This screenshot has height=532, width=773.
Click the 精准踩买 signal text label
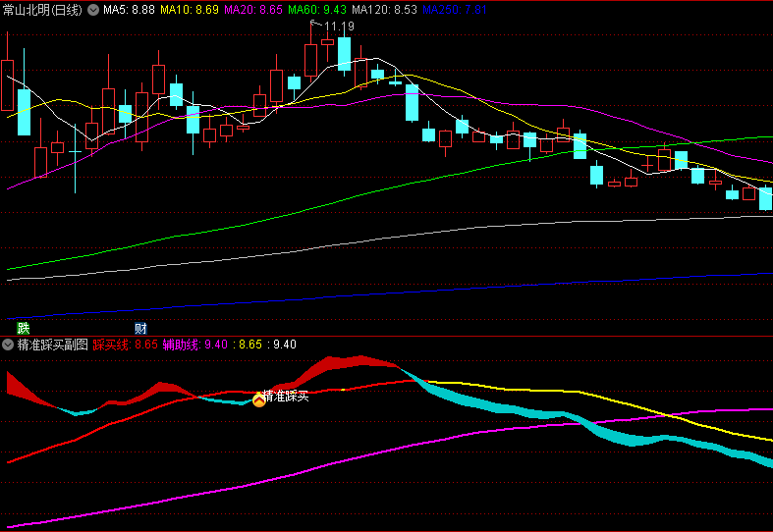(286, 396)
